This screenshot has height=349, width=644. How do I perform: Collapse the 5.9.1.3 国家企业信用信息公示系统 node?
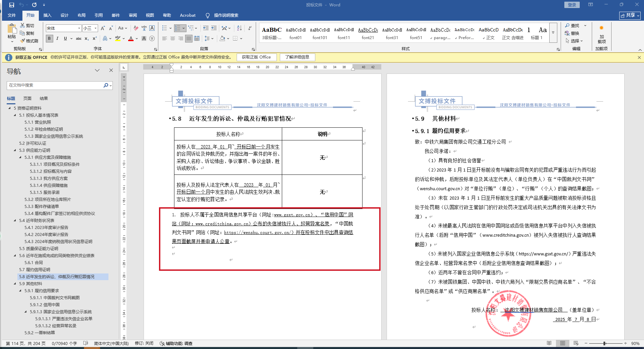pyautogui.click(x=25, y=312)
